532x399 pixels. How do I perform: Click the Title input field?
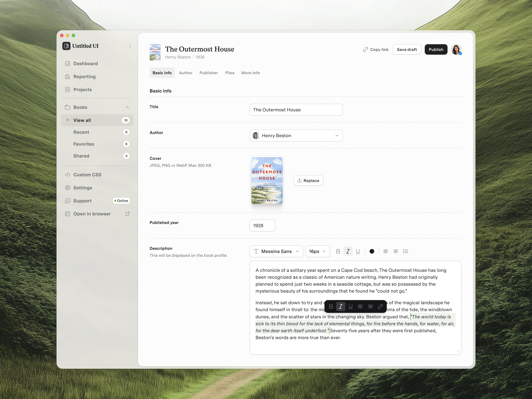(x=296, y=110)
